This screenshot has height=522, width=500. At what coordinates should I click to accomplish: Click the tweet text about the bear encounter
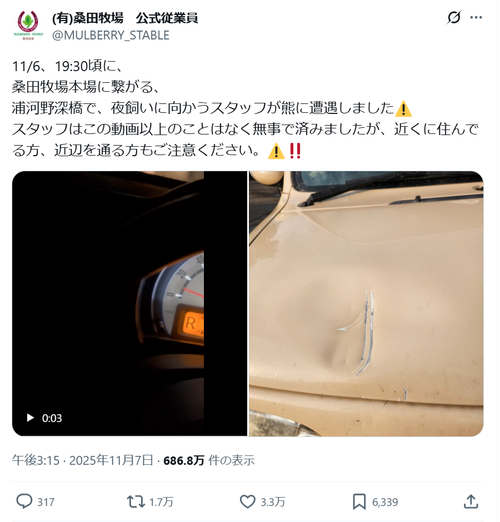pyautogui.click(x=245, y=108)
